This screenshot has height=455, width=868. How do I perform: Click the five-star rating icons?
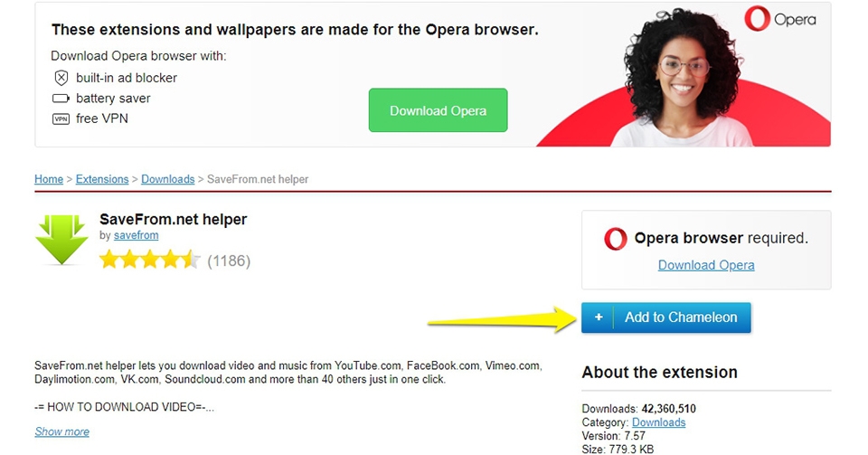click(x=150, y=260)
